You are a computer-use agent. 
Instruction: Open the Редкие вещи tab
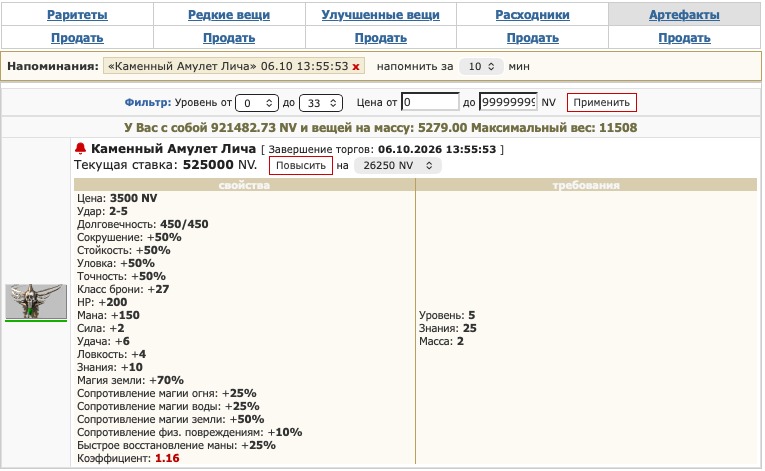click(x=229, y=15)
